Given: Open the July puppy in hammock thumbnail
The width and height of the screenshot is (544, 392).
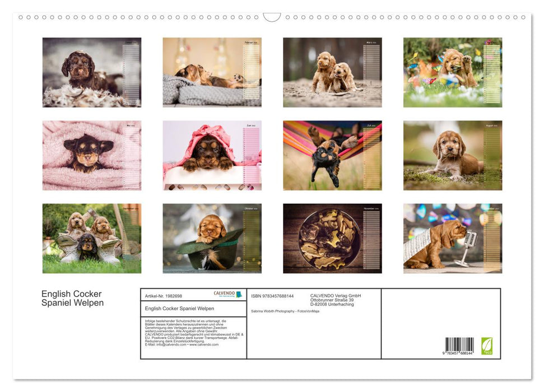Looking at the screenshot, I should coord(332,155).
